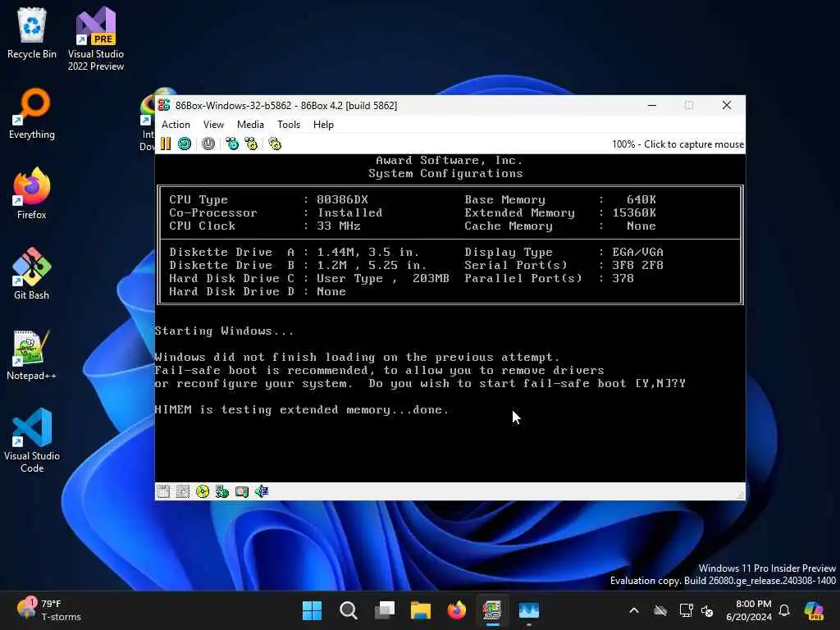Click the 'Award Software, Inc.' heading
The width and height of the screenshot is (840, 630).
449,160
